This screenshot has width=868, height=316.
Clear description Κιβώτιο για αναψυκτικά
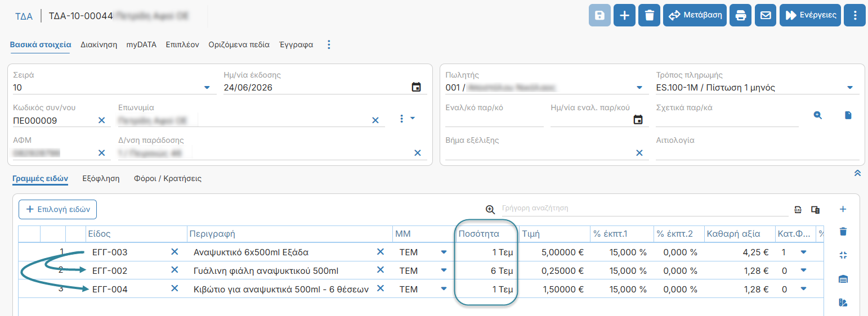381,288
